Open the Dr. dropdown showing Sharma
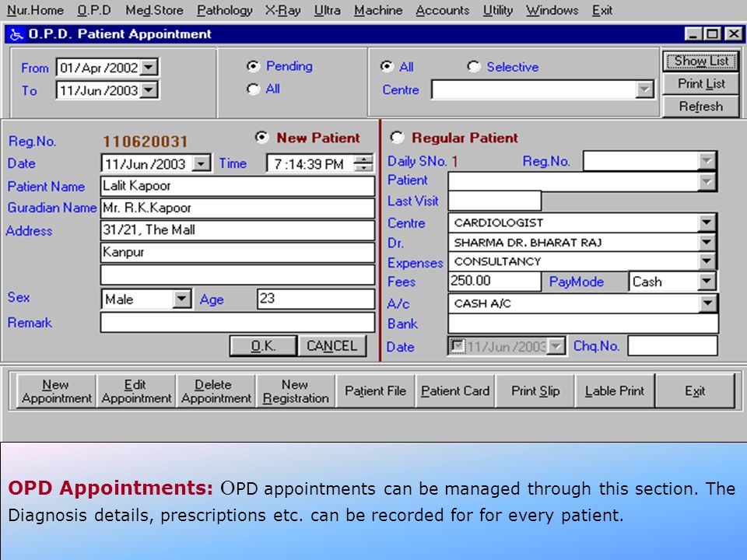 (x=707, y=243)
